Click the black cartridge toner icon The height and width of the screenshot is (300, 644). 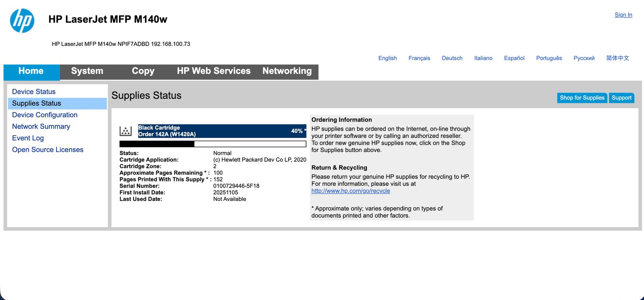click(x=126, y=131)
